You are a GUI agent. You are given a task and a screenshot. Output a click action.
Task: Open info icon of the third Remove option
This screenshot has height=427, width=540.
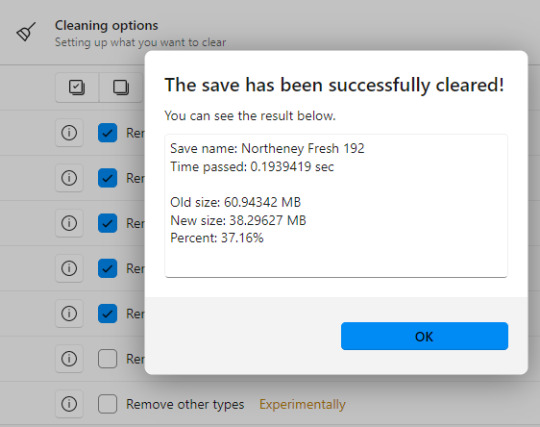point(69,223)
